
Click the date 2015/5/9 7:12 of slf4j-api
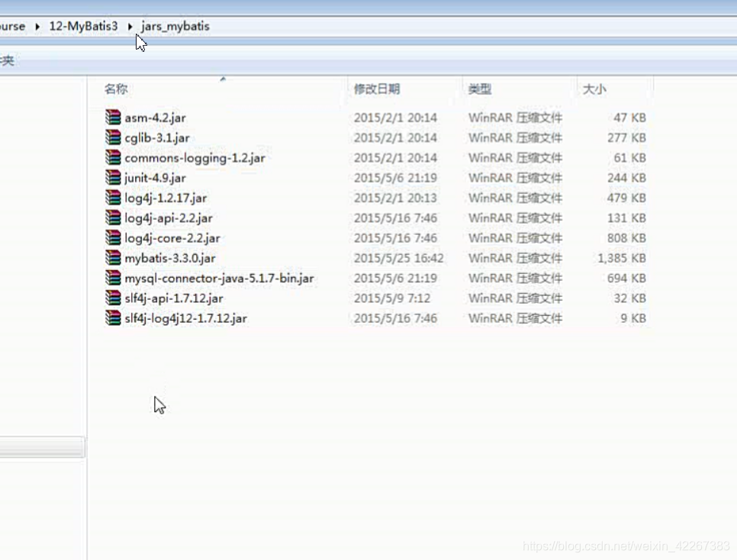(392, 298)
